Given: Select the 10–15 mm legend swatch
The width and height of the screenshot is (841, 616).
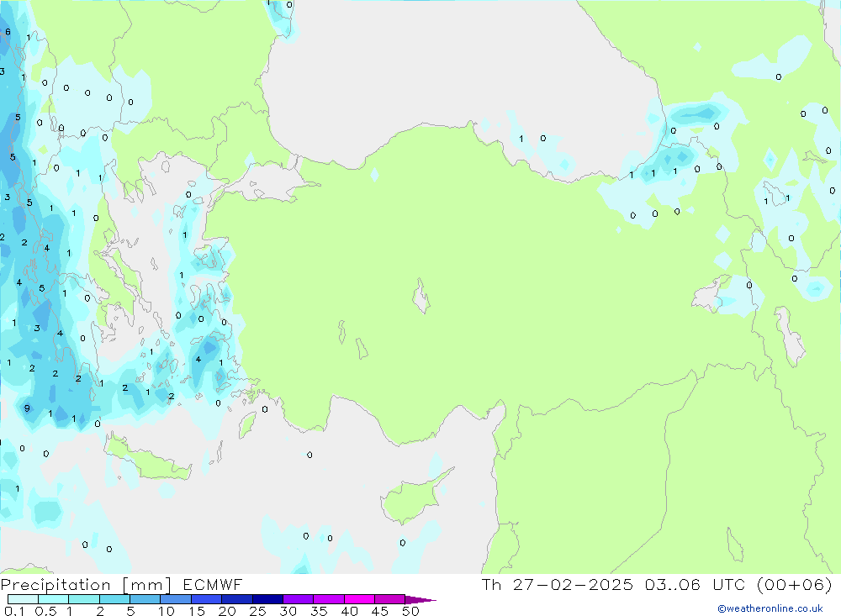Looking at the screenshot, I should coord(176,599).
